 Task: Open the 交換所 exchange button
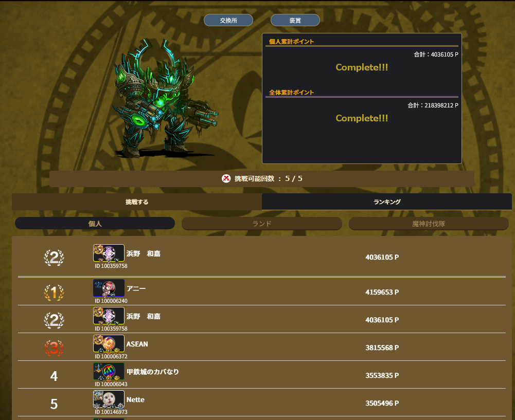click(228, 21)
